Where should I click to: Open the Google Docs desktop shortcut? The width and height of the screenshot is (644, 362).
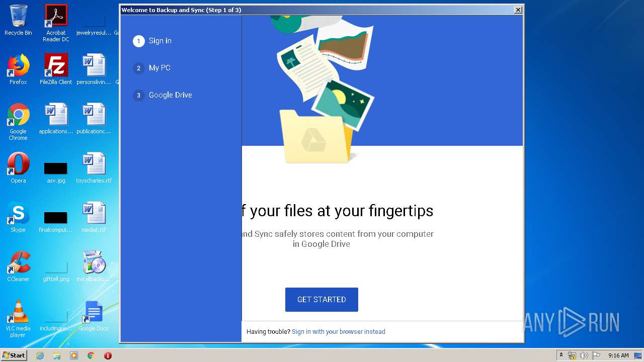click(94, 316)
